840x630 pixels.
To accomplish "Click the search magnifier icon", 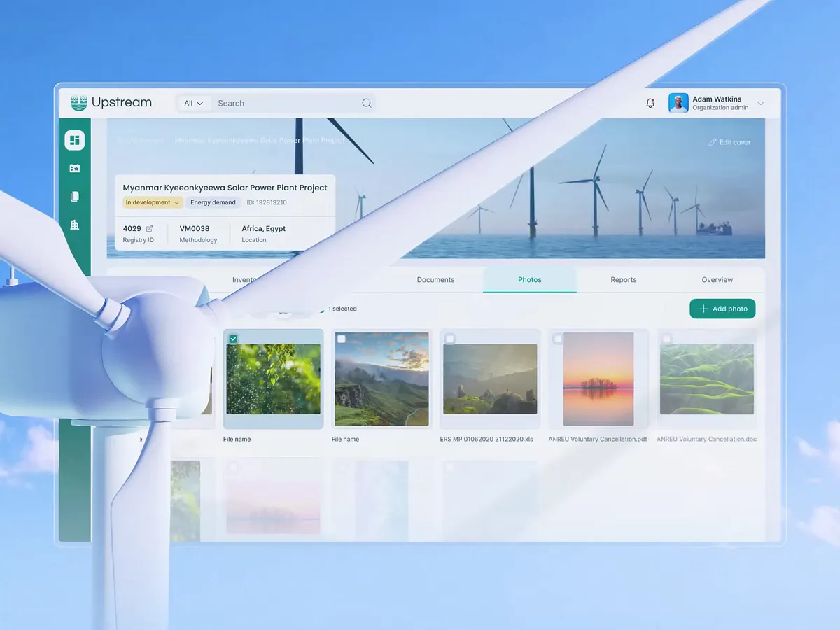I will coord(367,103).
